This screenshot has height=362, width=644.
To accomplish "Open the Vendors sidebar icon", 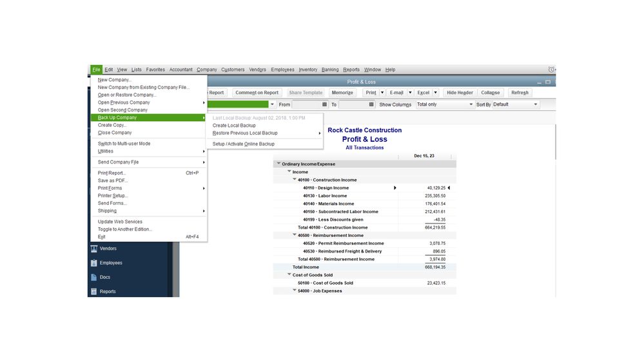I will (x=94, y=249).
